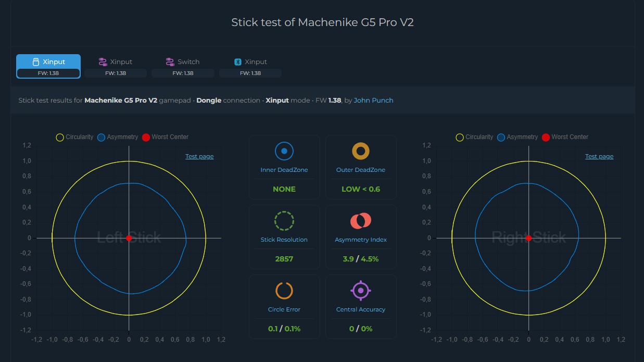Click the 3.9 / 4.5% asymmetry value
This screenshot has width=644, height=362.
[x=361, y=259]
